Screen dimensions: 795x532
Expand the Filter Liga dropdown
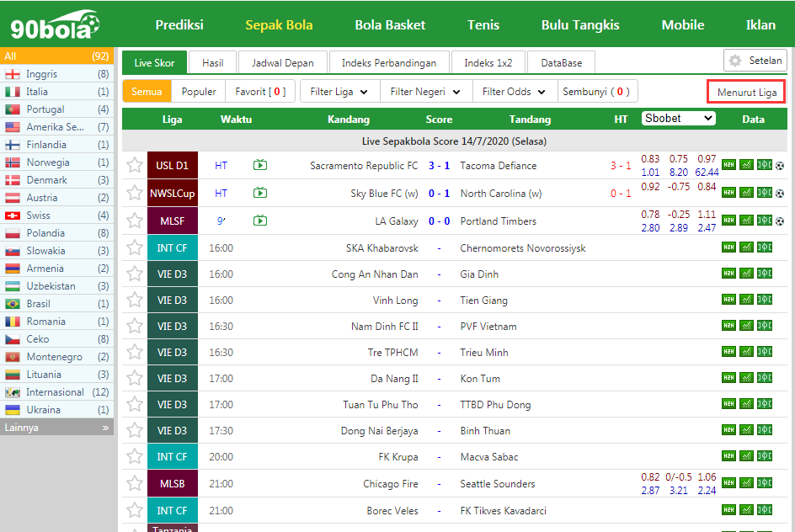pyautogui.click(x=339, y=92)
